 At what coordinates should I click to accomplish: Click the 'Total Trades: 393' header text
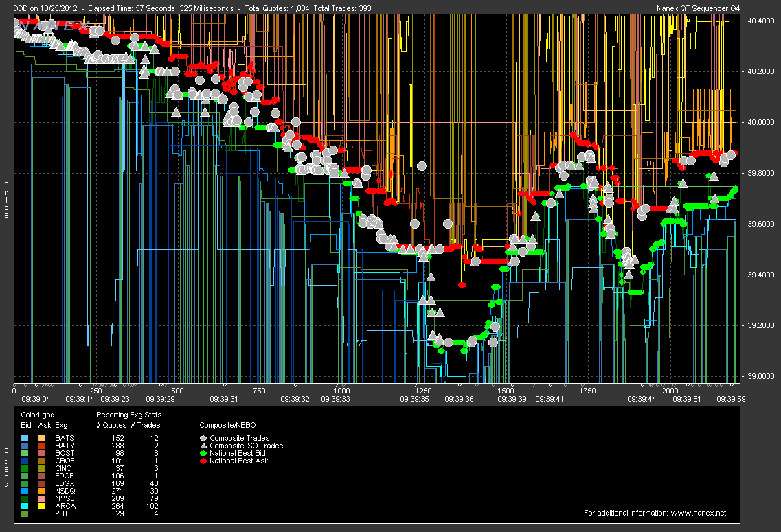point(342,8)
